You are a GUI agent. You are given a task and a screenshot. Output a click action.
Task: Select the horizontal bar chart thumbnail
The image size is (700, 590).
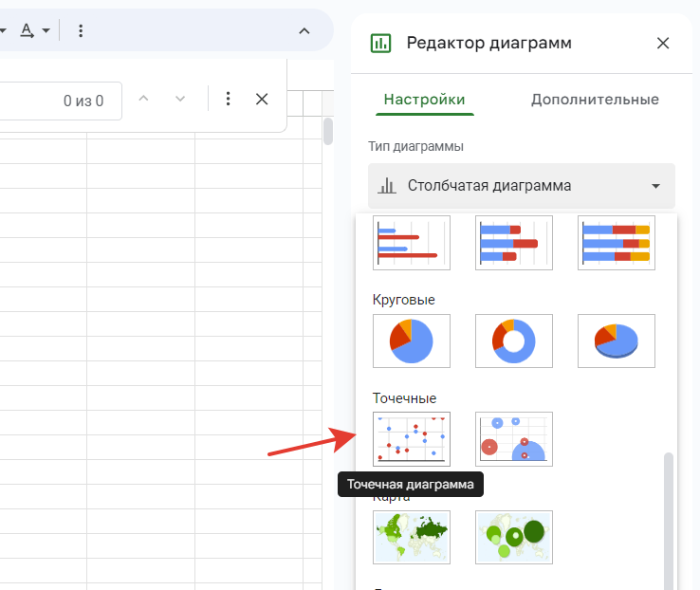click(412, 243)
